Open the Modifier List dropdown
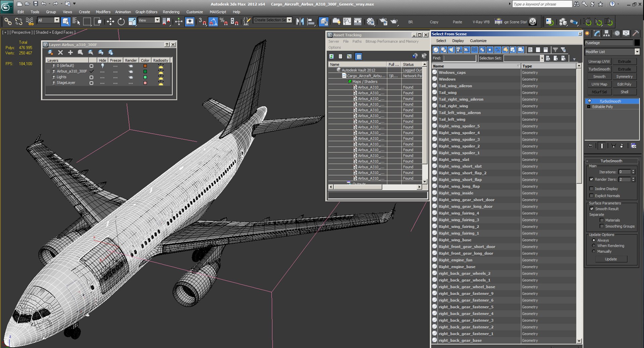The height and width of the screenshot is (348, 644). 637,52
